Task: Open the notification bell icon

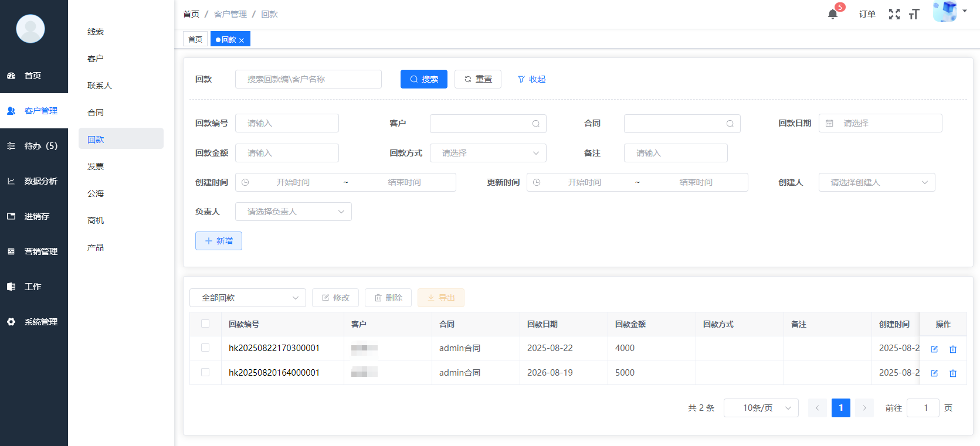Action: pyautogui.click(x=832, y=14)
